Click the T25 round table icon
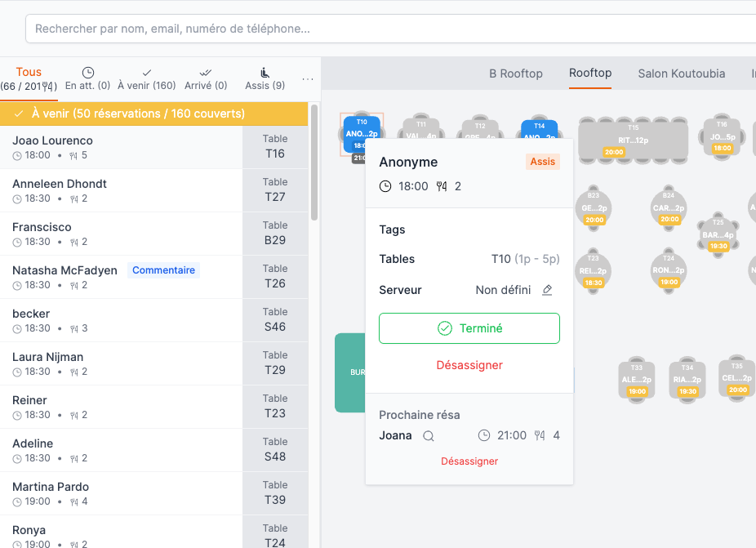This screenshot has height=548, width=756. 718,234
